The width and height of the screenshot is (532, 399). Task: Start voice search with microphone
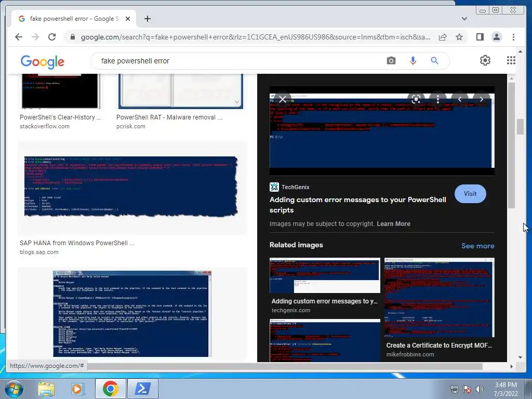(413, 61)
